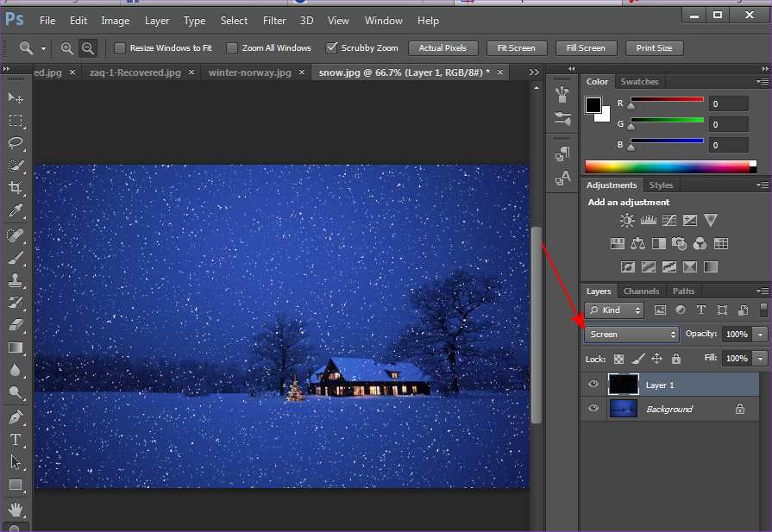The image size is (772, 532).
Task: Select the Layer 1 thumbnail
Action: point(623,385)
